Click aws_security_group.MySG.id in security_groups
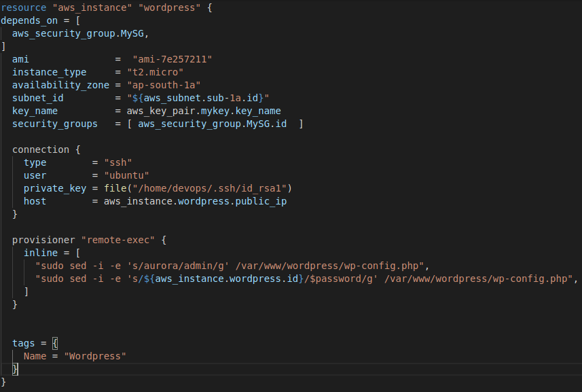The width and height of the screenshot is (582, 392). [x=213, y=124]
